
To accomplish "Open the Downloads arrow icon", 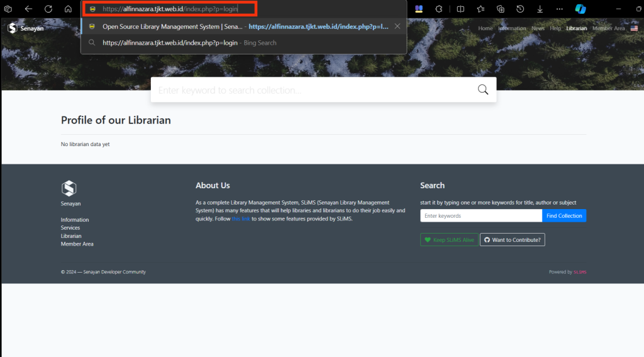I will [540, 9].
